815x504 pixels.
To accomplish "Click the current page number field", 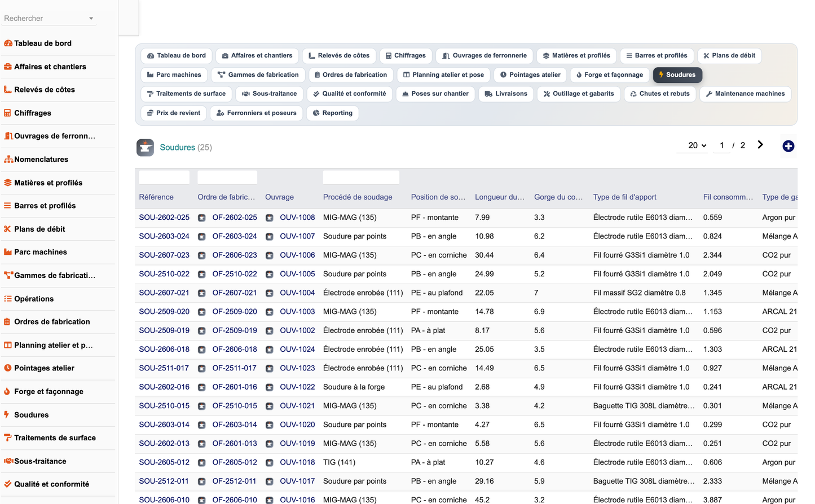I will 721,145.
